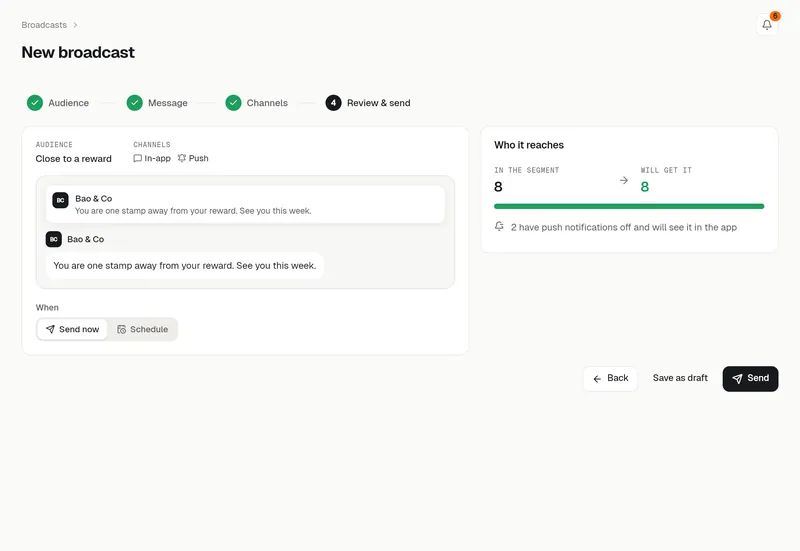Click the left arrow icon in Back button
The width and height of the screenshot is (800, 551).
pyautogui.click(x=597, y=379)
